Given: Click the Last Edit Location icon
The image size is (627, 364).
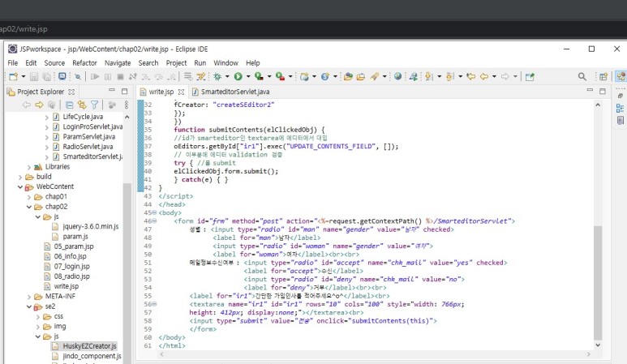Looking at the screenshot, I should click(x=470, y=76).
